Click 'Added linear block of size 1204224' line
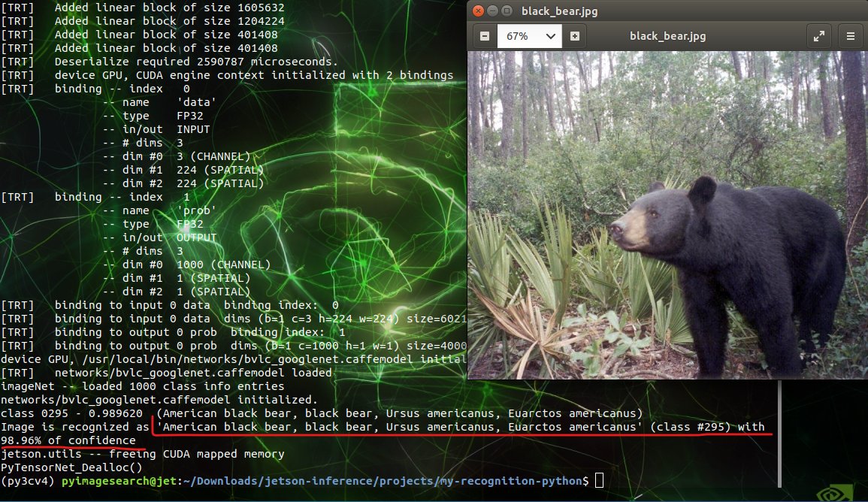This screenshot has height=502, width=868. point(169,21)
